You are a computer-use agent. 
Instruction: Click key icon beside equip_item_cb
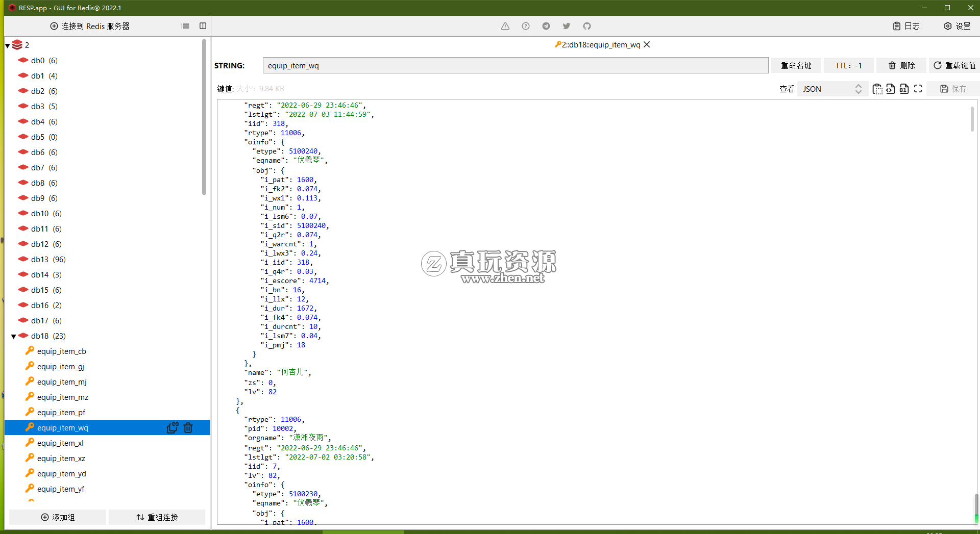(x=30, y=350)
